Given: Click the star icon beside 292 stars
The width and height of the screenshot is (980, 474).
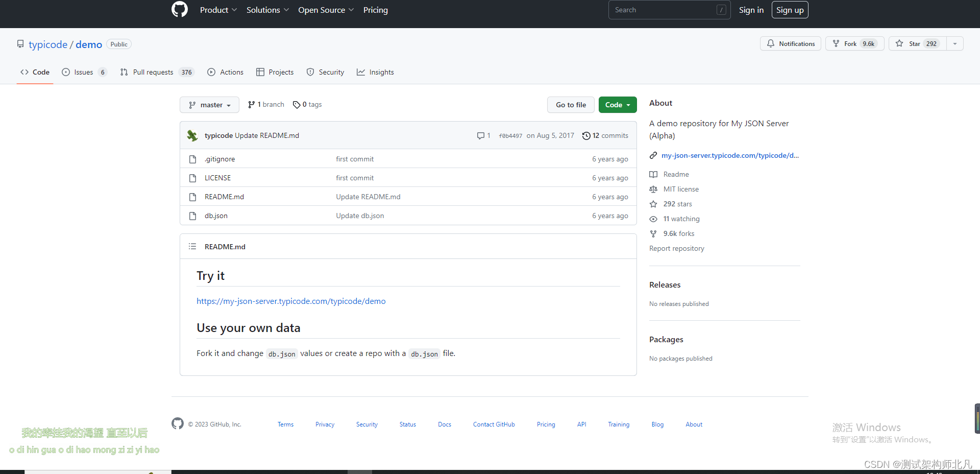Looking at the screenshot, I should [653, 204].
